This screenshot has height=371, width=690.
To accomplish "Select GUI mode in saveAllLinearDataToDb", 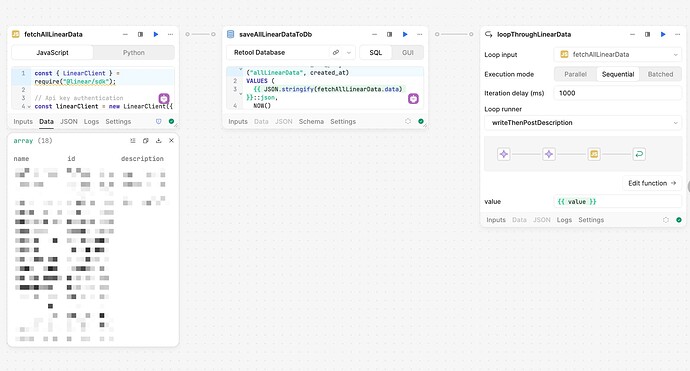I will click(408, 52).
